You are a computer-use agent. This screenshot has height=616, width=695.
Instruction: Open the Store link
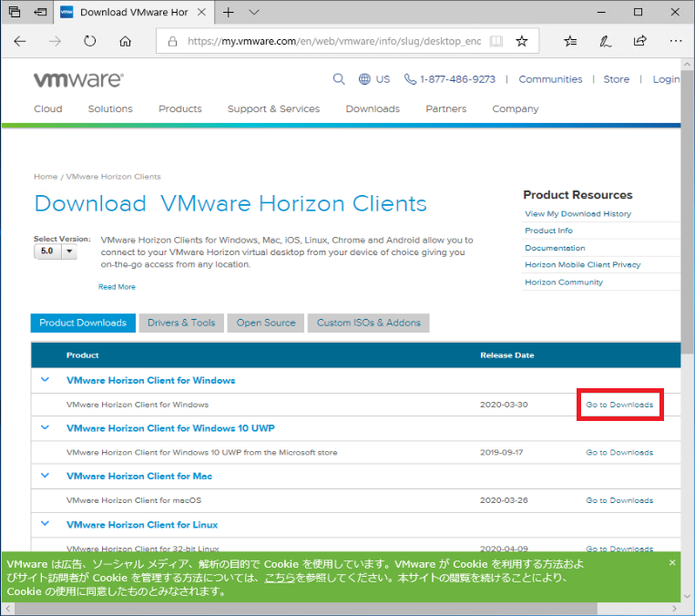tap(616, 79)
